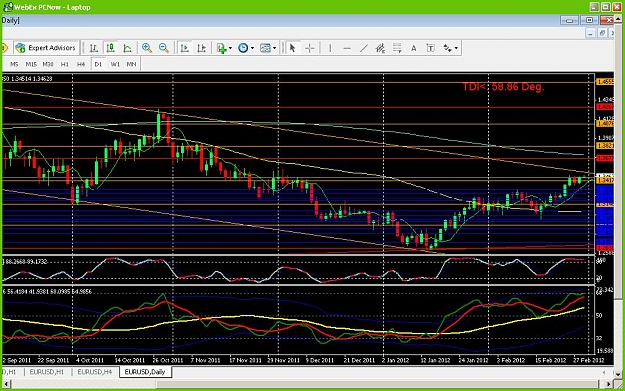
Task: Click the '12 Jan 2012' date label
Action: [x=435, y=360]
